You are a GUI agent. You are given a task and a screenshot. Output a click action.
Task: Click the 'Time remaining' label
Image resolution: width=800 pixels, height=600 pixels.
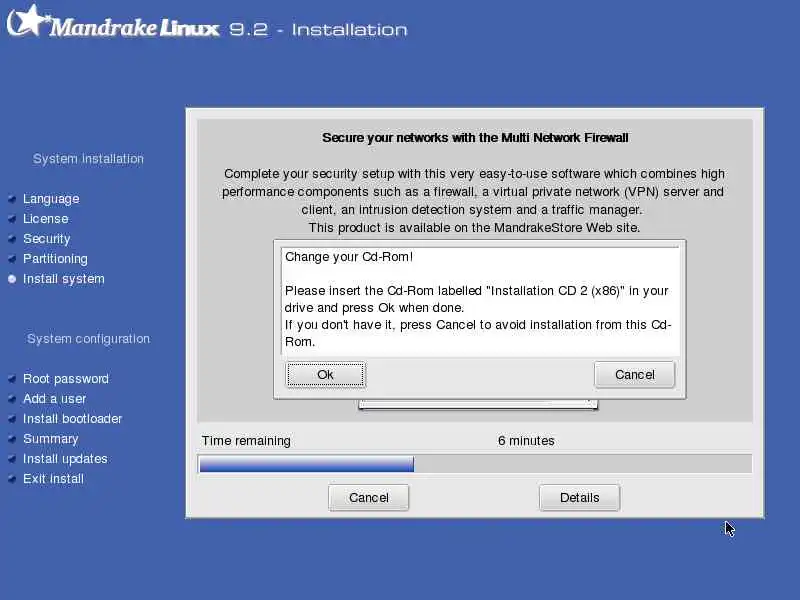point(246,441)
